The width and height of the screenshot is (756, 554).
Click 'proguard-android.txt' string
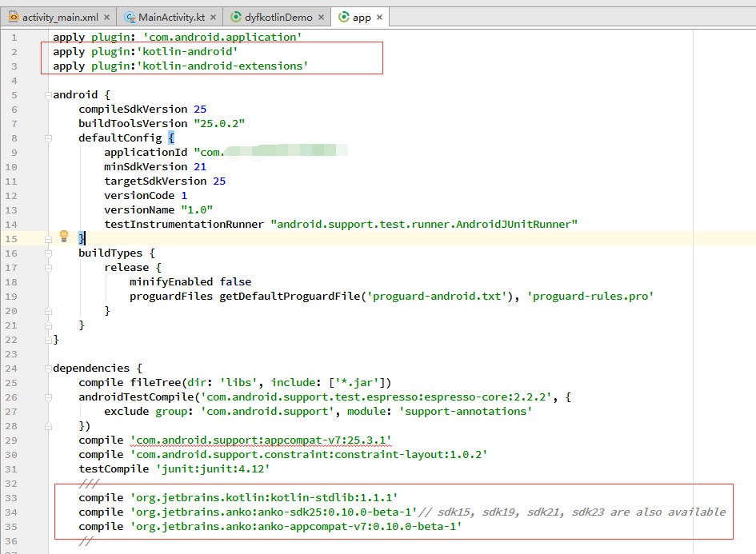pos(438,297)
